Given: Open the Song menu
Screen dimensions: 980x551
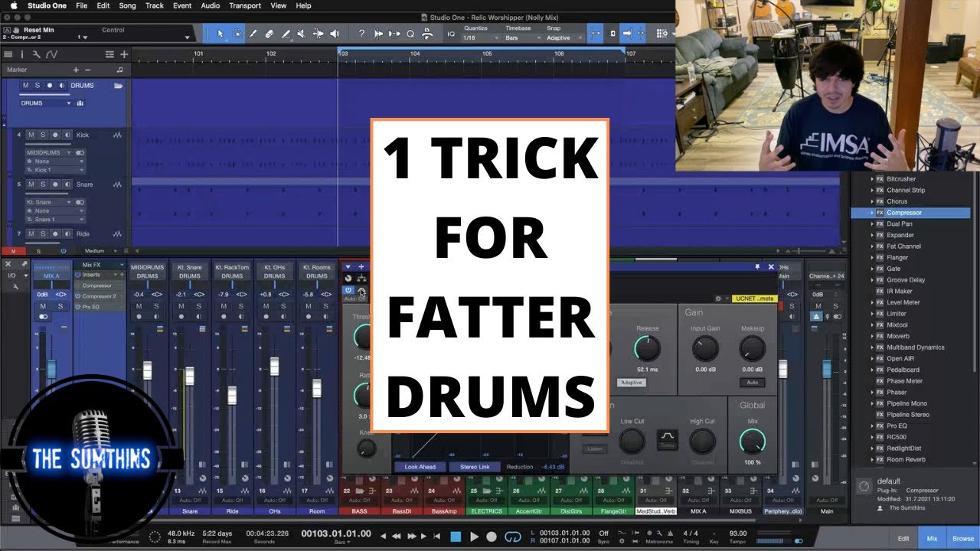Looking at the screenshot, I should pos(127,5).
